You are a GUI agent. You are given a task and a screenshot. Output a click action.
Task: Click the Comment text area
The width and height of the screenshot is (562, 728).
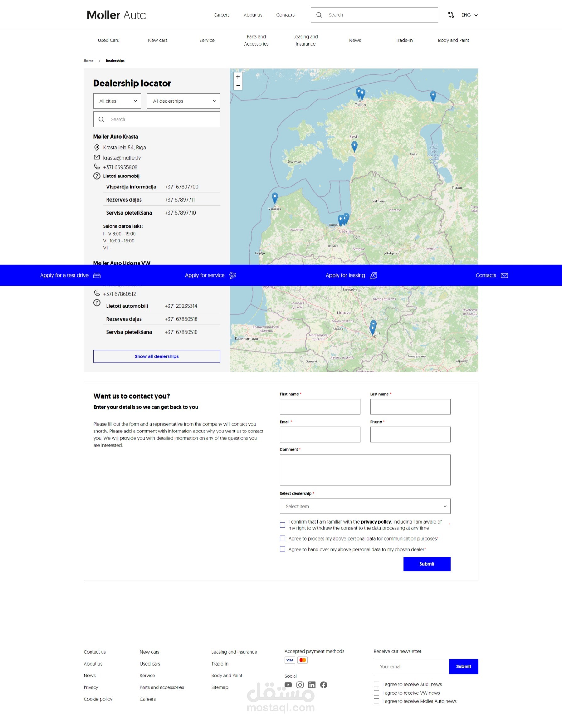(365, 470)
